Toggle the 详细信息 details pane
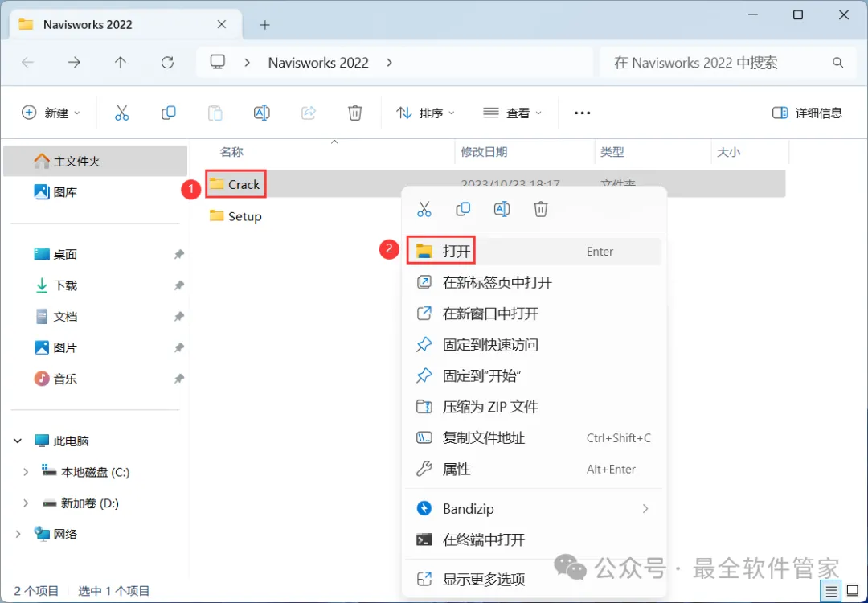Screen dimensions: 868x603 coord(807,113)
